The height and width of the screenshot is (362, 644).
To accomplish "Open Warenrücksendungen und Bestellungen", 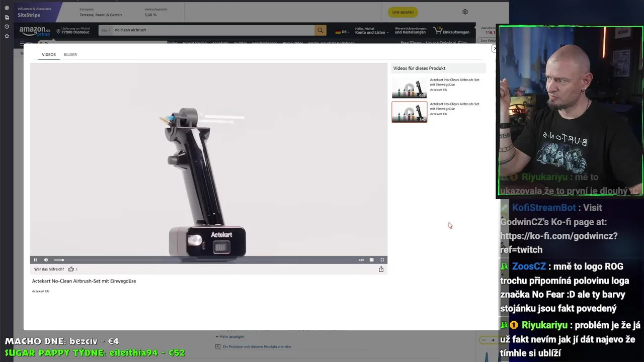I will click(x=411, y=30).
